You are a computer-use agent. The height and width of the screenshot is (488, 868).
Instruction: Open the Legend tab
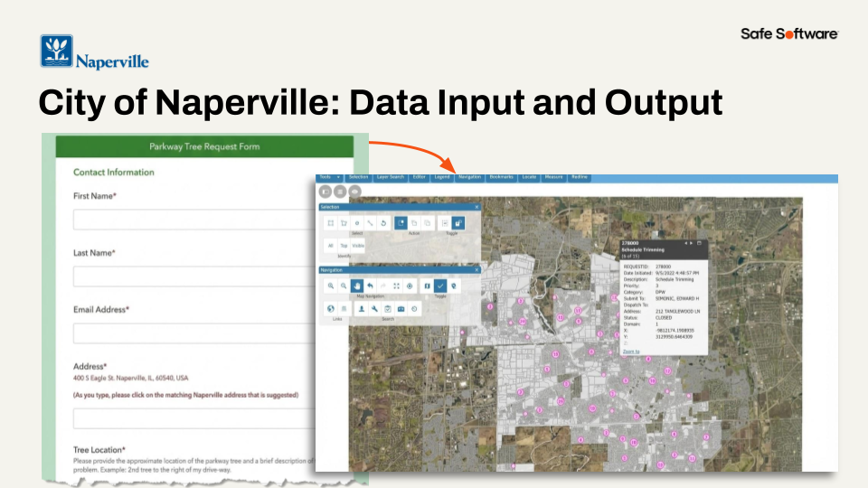442,178
